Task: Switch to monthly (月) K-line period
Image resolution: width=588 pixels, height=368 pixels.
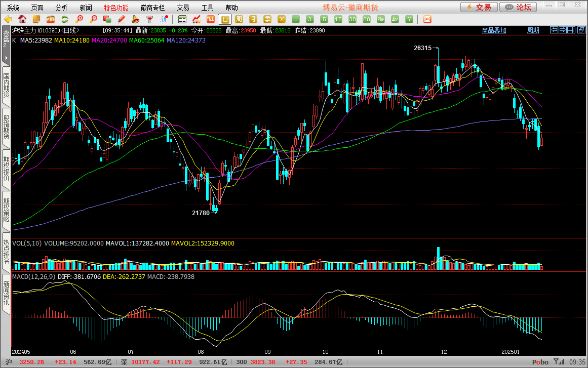Action: (253, 19)
